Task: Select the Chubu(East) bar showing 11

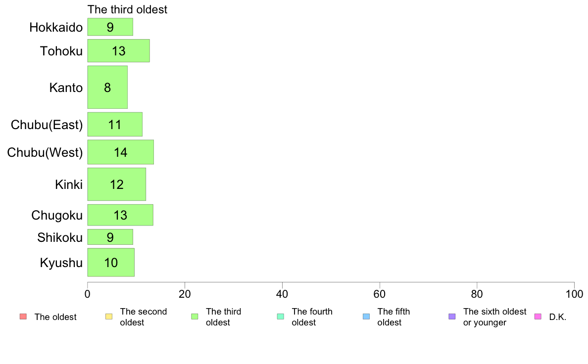Action: click(x=115, y=125)
